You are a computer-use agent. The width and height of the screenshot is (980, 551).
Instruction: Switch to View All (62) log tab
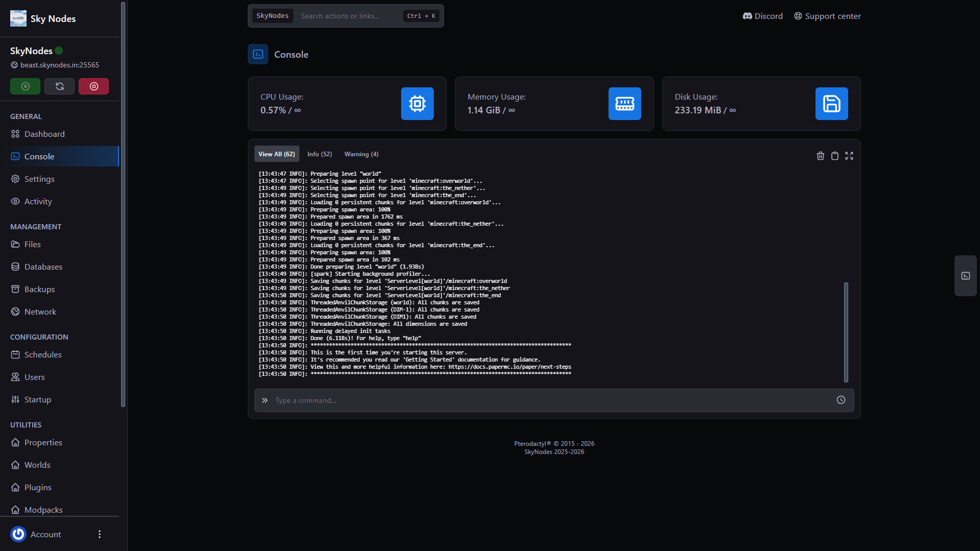[276, 154]
